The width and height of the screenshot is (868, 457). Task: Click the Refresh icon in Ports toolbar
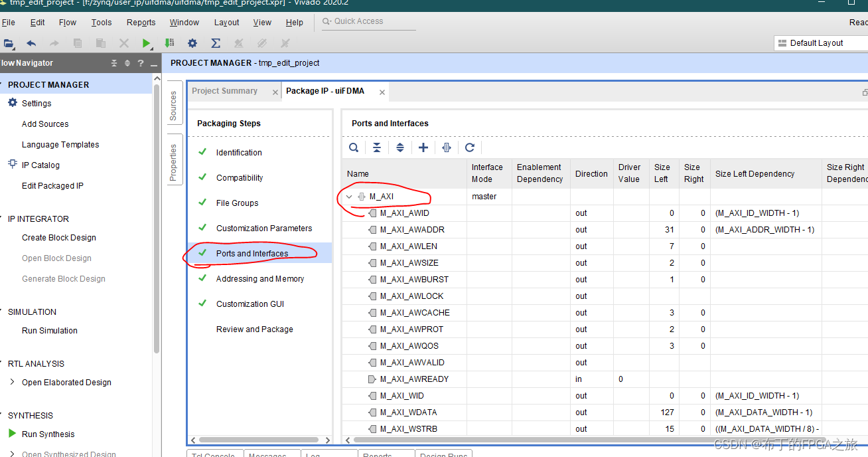click(x=470, y=147)
